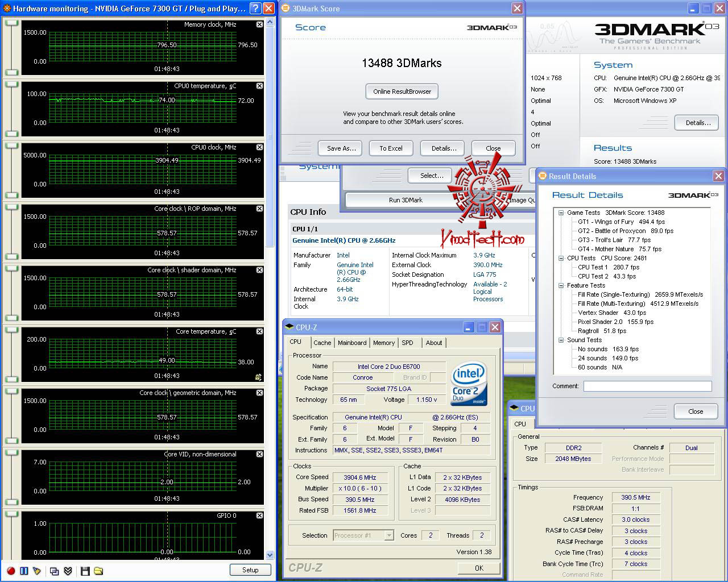The width and height of the screenshot is (728, 582).
Task: Click the upper range slider handle of CPU0 clock graph
Action: click(x=11, y=146)
